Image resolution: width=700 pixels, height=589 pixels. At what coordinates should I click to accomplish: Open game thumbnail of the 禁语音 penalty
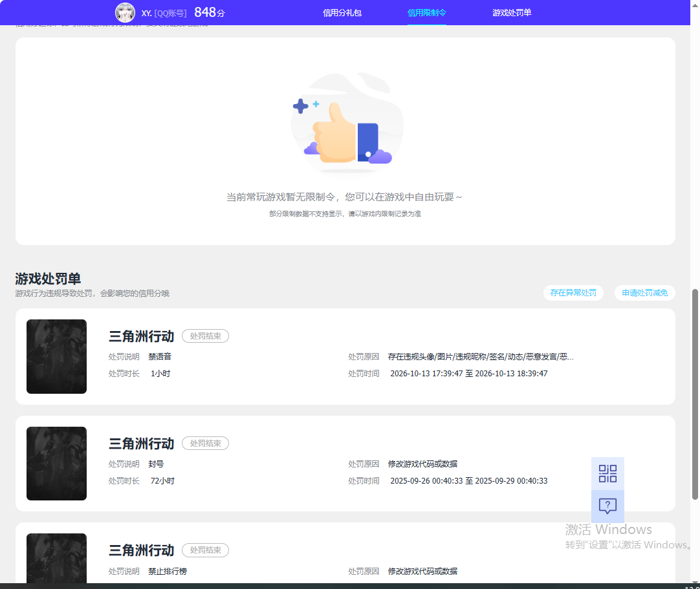tap(56, 356)
